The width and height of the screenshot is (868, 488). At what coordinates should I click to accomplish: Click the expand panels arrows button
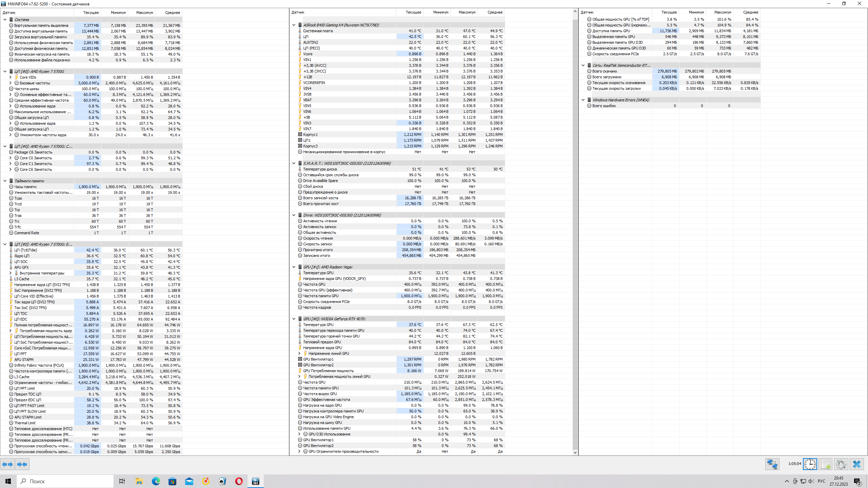click(7, 464)
